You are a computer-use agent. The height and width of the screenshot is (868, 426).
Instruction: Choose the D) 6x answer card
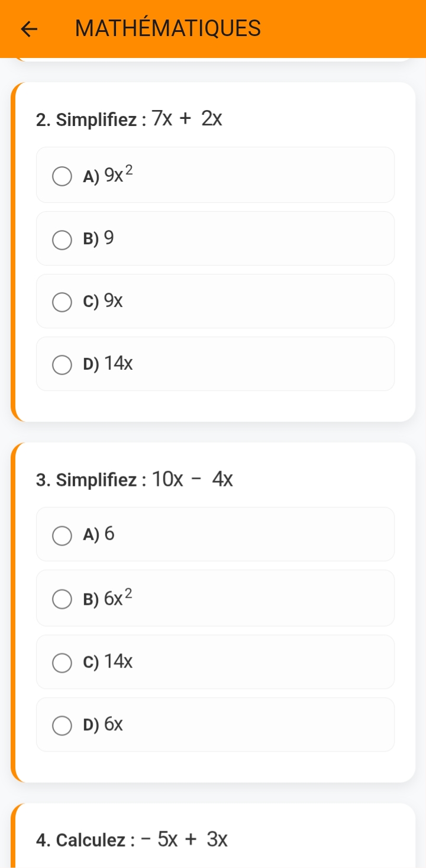tap(215, 724)
